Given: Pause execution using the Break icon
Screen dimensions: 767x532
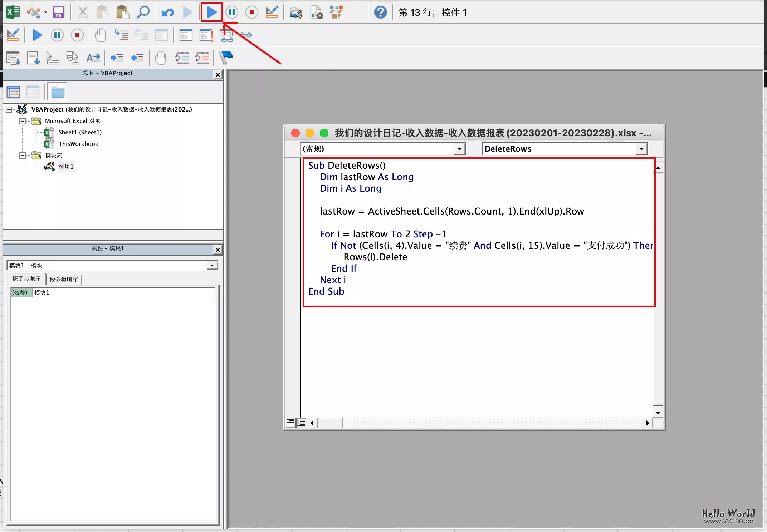Looking at the screenshot, I should coord(231,12).
